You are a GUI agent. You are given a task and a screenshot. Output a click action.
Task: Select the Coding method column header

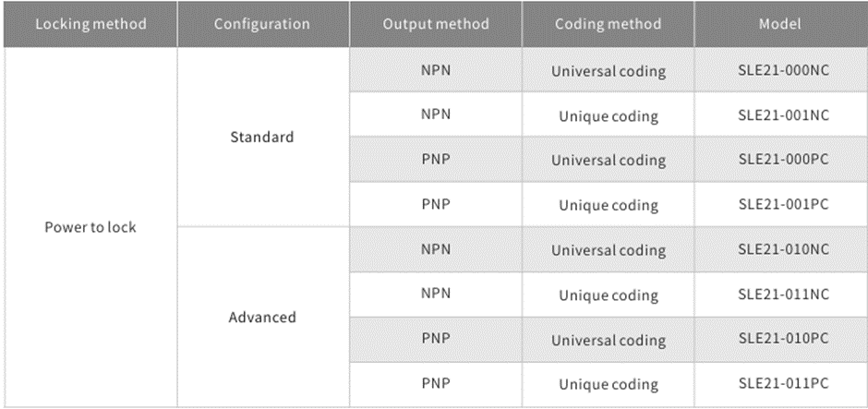click(608, 24)
